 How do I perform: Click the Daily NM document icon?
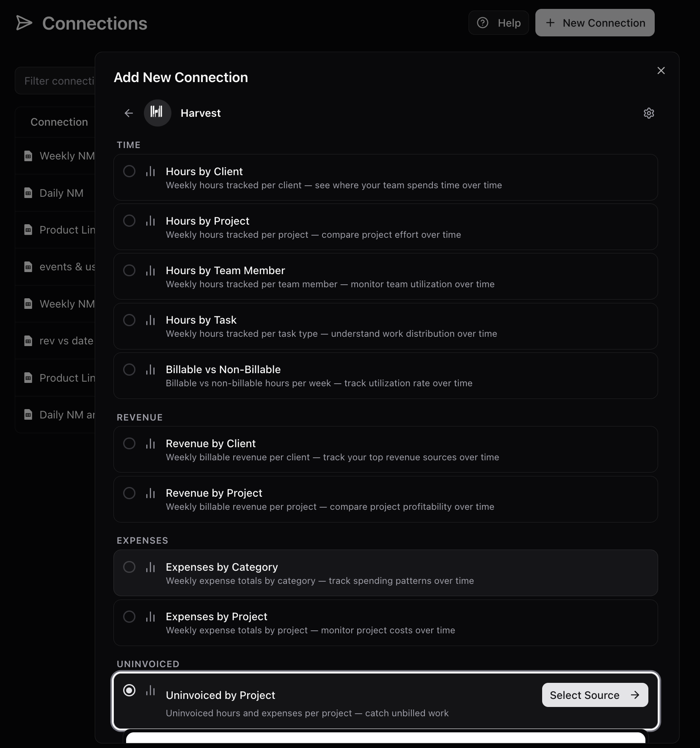(28, 193)
